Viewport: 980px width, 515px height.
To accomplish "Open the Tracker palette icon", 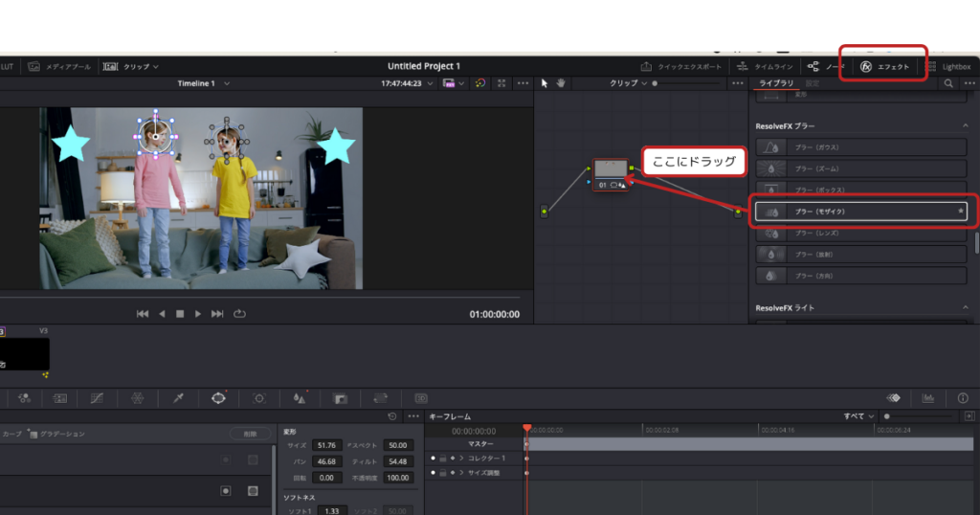I will click(x=258, y=397).
